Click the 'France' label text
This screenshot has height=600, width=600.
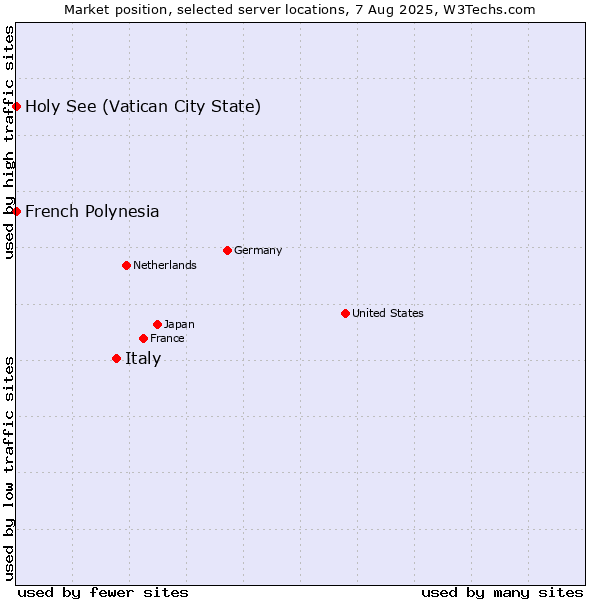pos(167,338)
